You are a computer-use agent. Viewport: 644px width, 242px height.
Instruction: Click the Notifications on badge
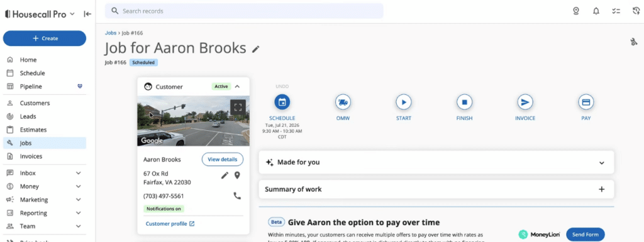164,209
